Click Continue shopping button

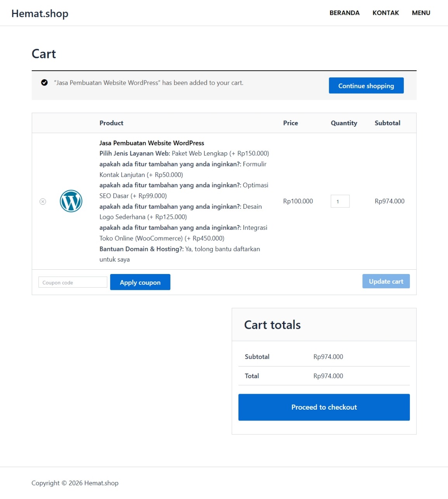click(366, 85)
